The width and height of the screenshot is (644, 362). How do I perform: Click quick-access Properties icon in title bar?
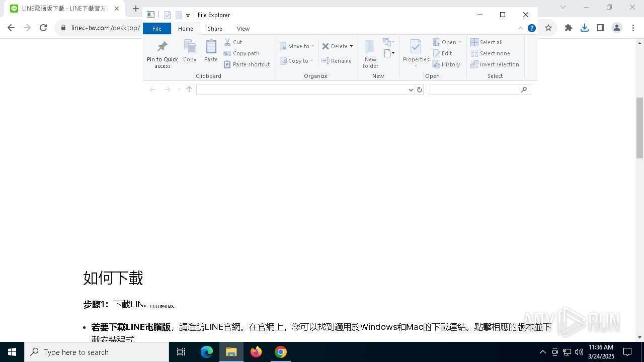168,15
